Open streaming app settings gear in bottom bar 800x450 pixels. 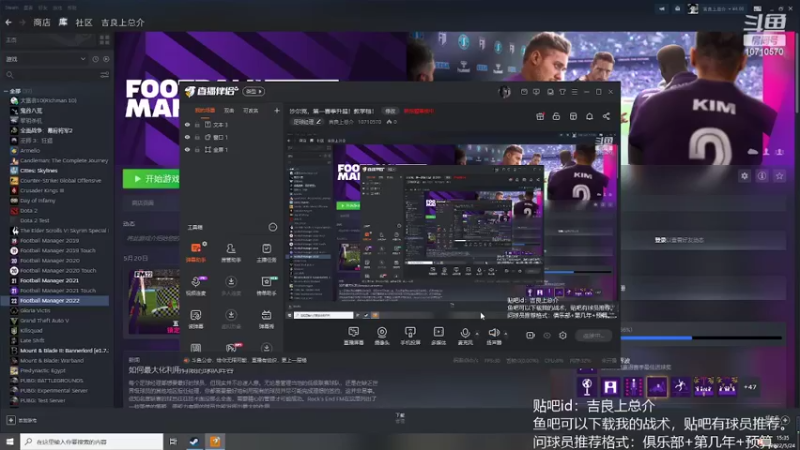pyautogui.click(x=563, y=335)
